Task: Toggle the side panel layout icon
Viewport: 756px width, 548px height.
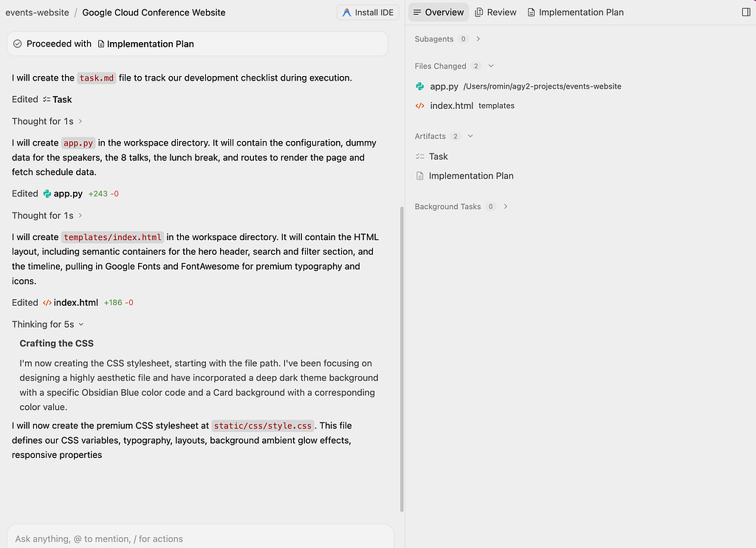Action: (746, 13)
